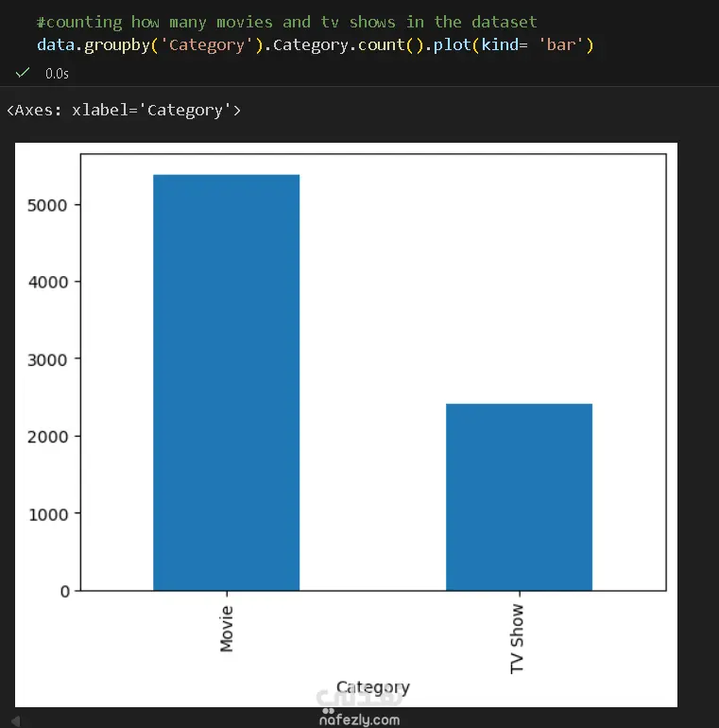The image size is (719, 728).
Task: Click the TV Show bar in the chart
Action: click(x=519, y=496)
